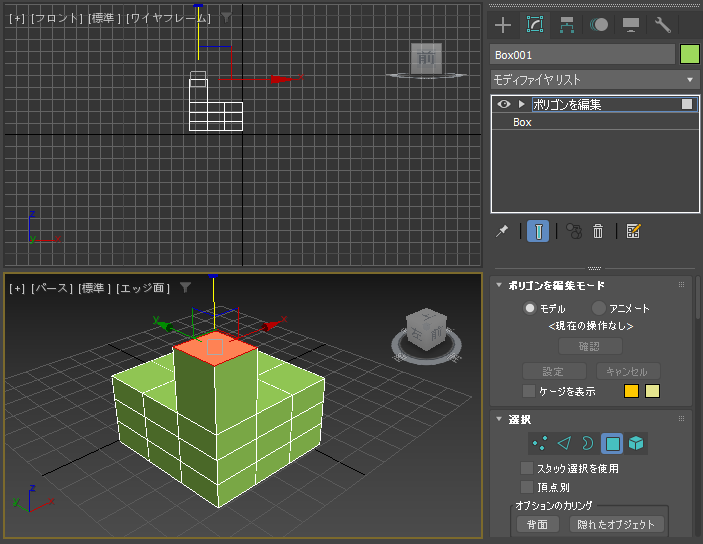Open the [フロント] view menu

(57, 18)
